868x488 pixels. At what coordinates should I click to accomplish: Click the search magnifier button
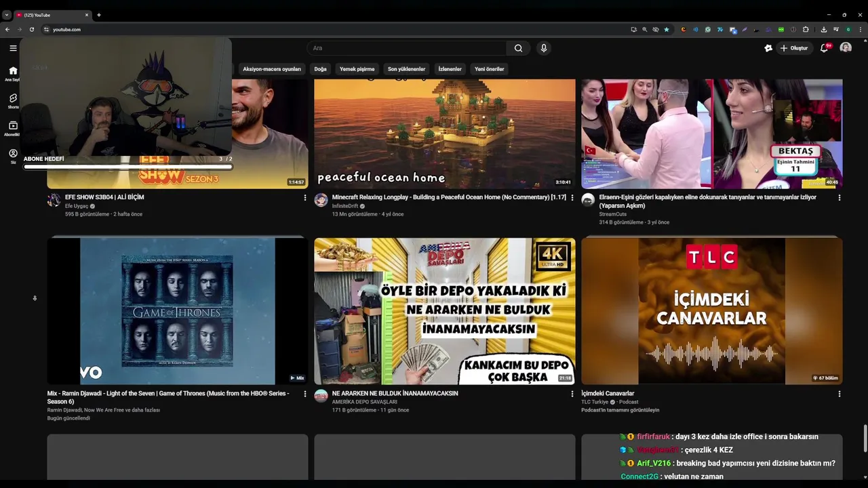[518, 48]
